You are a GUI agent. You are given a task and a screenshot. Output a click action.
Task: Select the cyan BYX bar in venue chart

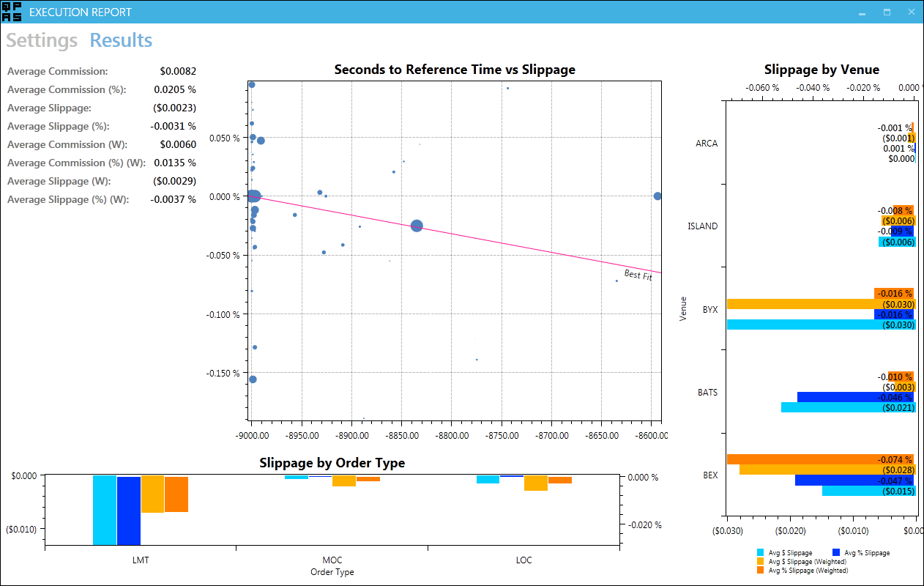click(x=820, y=324)
